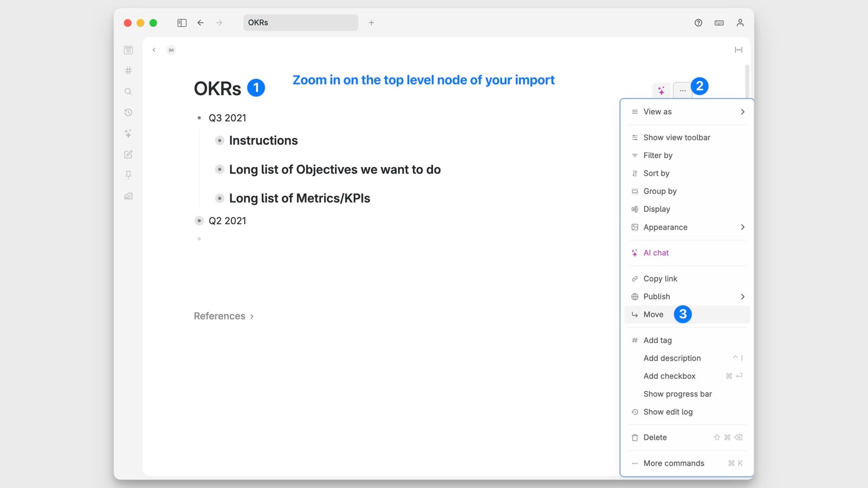
Task: Choose Sort by in the menu
Action: point(687,173)
